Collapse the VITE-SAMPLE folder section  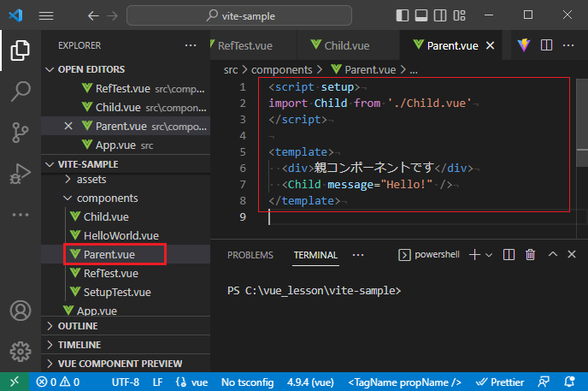126,164
